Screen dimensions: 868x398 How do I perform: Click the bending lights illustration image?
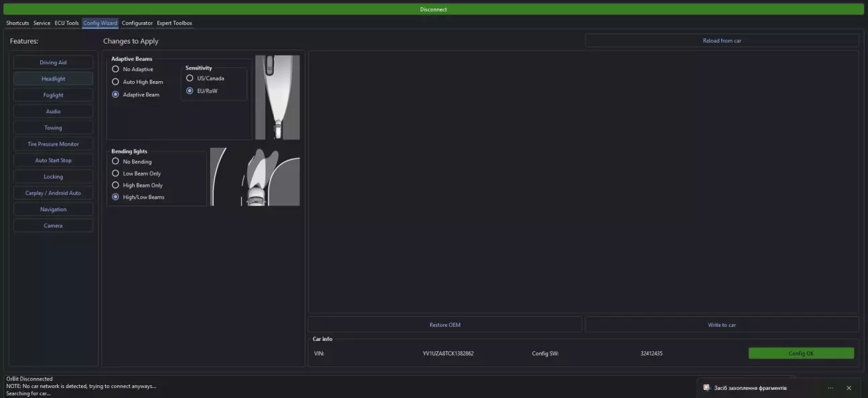pos(255,176)
